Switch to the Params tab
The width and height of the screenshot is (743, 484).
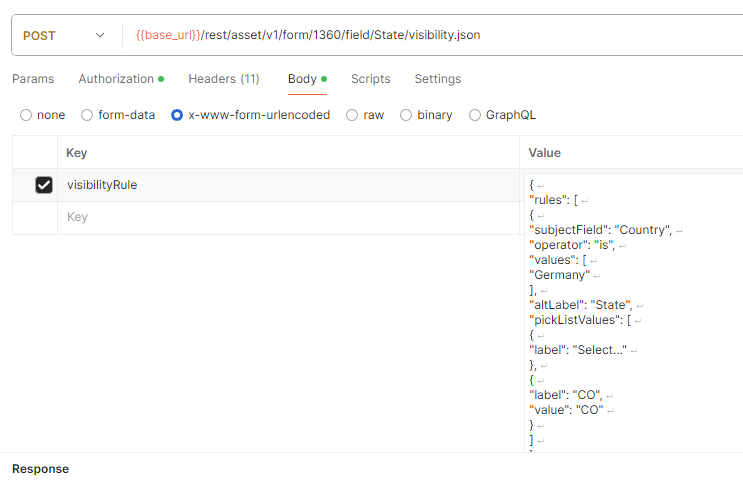(x=33, y=79)
